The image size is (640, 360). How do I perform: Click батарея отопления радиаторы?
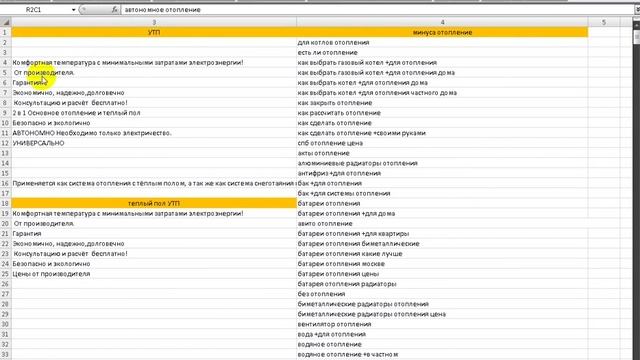coord(442,284)
